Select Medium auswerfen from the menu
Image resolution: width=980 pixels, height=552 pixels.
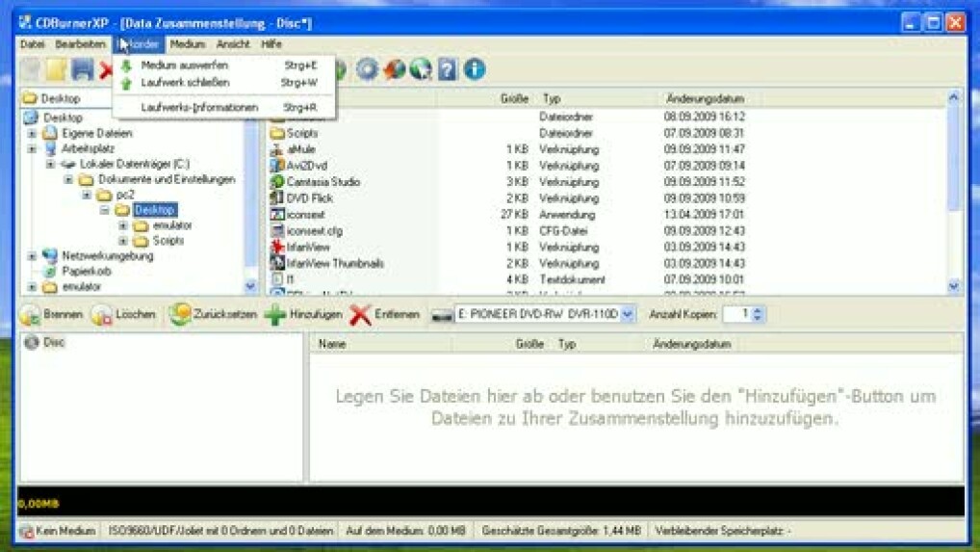point(184,66)
